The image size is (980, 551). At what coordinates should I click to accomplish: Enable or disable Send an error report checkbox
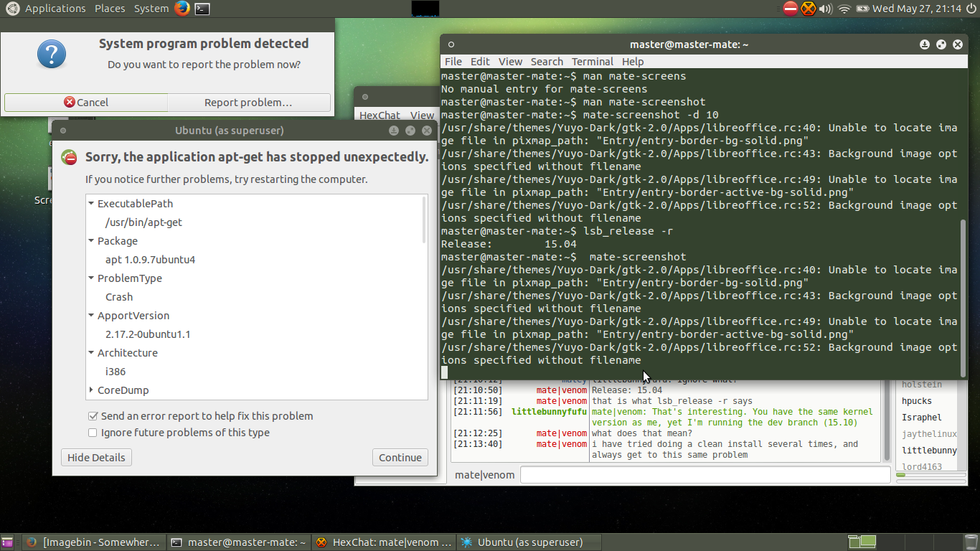tap(93, 416)
